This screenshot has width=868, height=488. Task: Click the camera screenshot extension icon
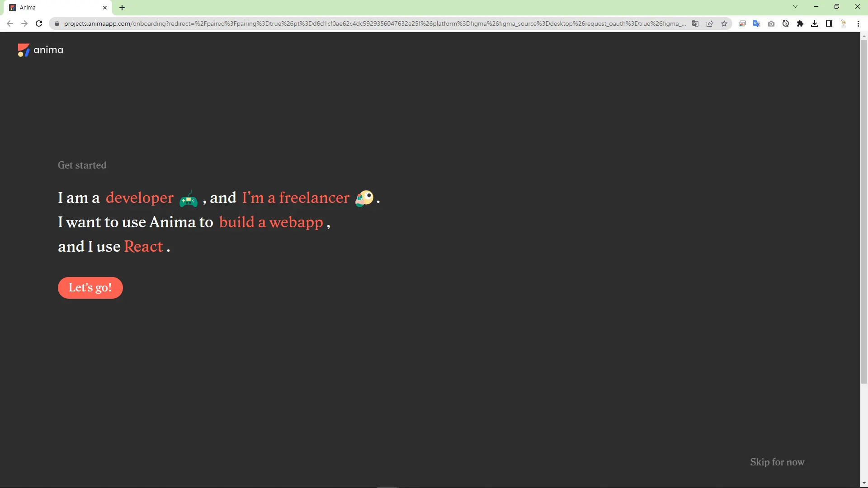pyautogui.click(x=771, y=23)
